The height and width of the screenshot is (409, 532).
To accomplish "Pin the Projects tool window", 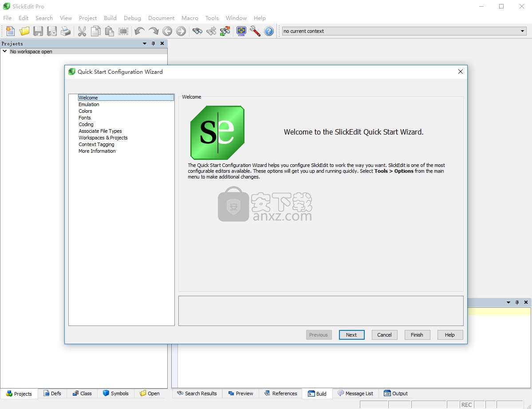I will tap(154, 44).
